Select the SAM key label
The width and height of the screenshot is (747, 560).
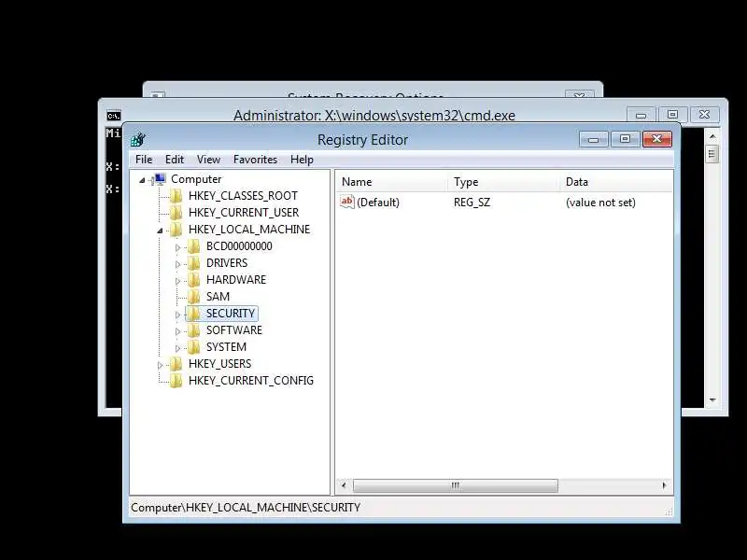(218, 297)
